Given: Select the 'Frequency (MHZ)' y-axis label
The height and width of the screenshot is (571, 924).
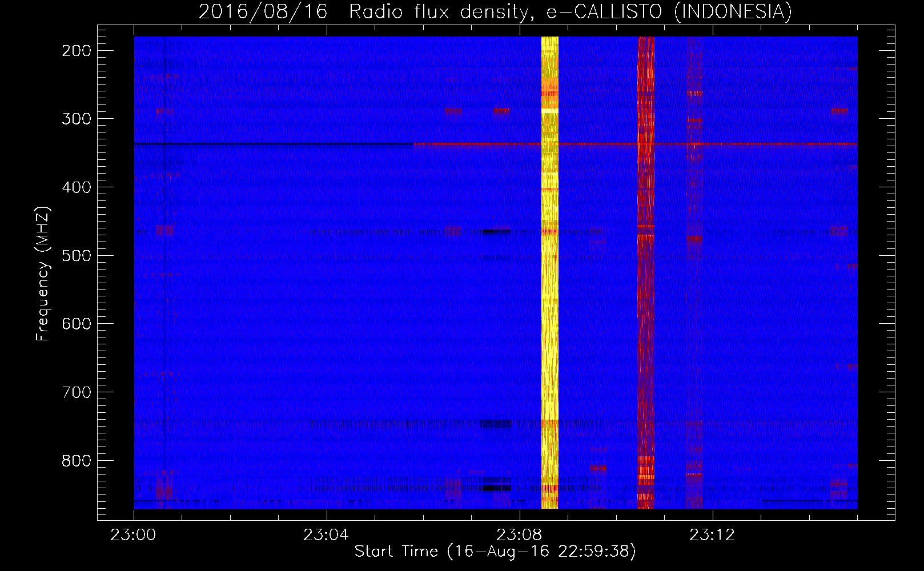Looking at the screenshot, I should (x=43, y=273).
